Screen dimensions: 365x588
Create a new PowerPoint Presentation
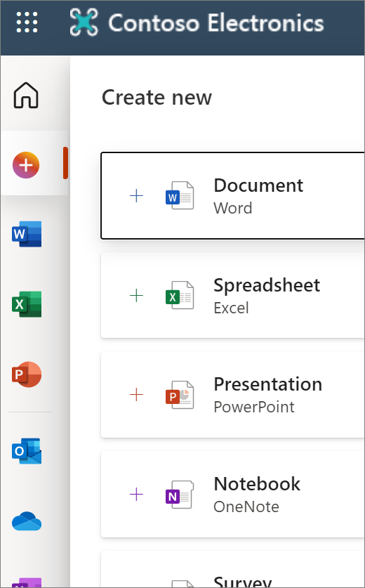click(233, 395)
